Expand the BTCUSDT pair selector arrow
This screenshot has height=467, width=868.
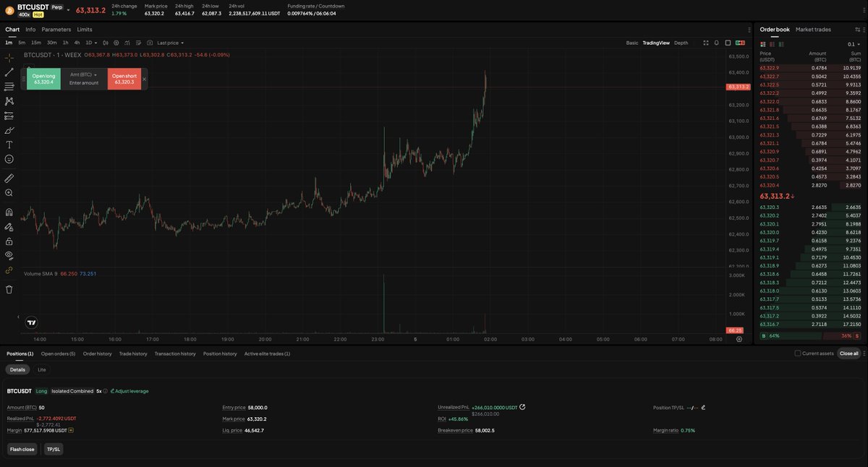click(68, 9)
